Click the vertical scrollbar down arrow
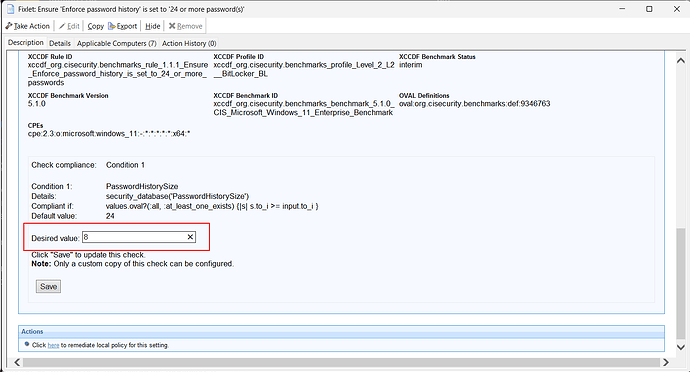This screenshot has width=690, height=372. coord(681,347)
